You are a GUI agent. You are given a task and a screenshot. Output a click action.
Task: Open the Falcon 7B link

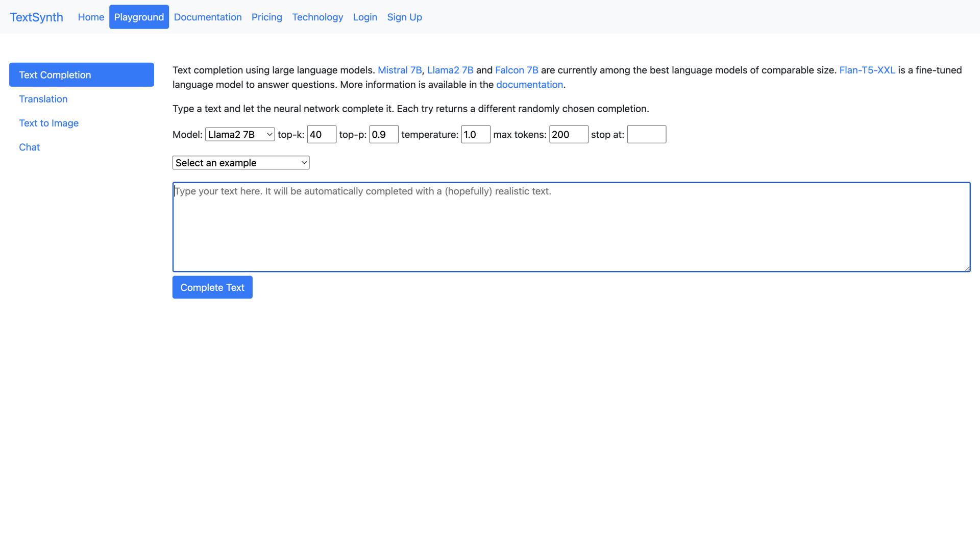pyautogui.click(x=517, y=70)
